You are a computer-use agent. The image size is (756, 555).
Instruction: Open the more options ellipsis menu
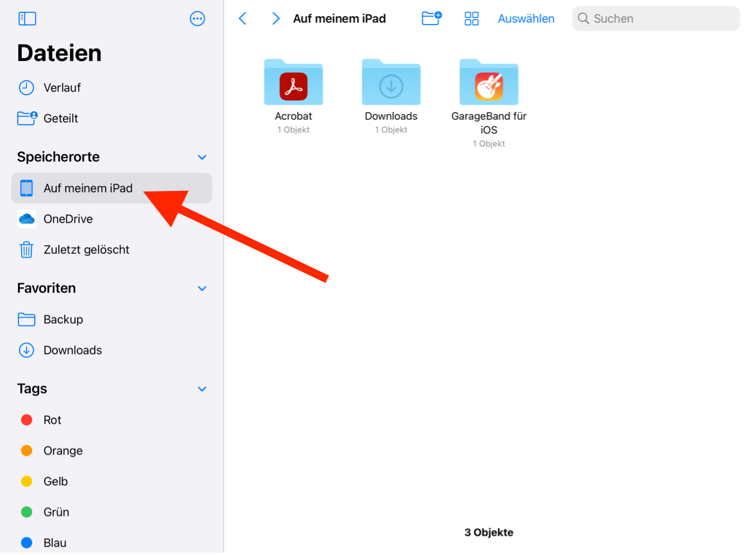197,18
